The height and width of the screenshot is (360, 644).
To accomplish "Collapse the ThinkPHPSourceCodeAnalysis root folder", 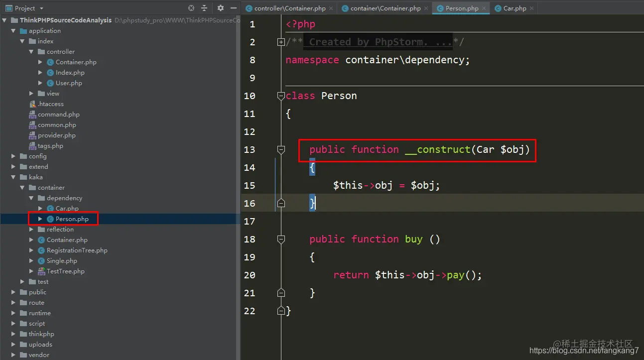I will click(x=4, y=20).
